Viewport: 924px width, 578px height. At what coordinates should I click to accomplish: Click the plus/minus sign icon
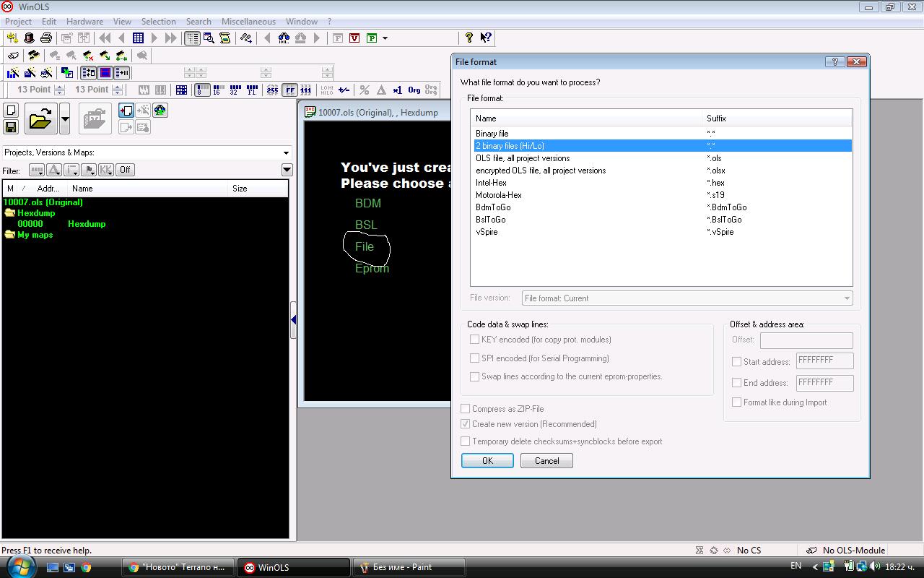(x=344, y=90)
